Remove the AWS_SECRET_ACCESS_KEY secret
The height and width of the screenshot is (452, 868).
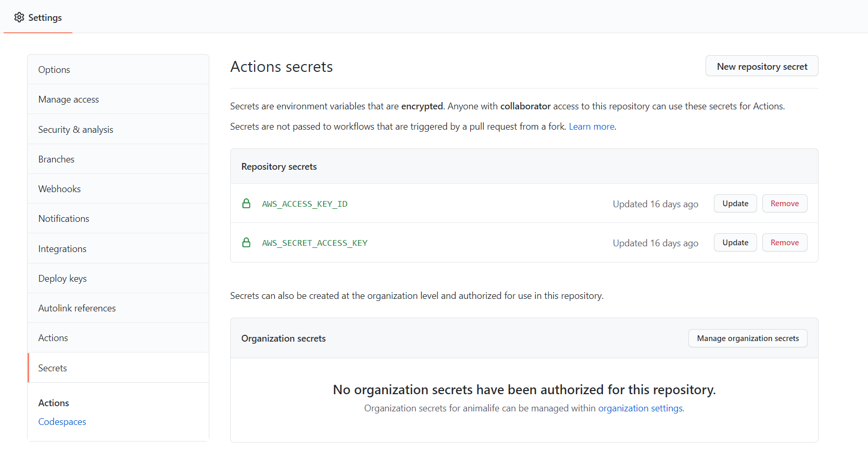tap(784, 243)
